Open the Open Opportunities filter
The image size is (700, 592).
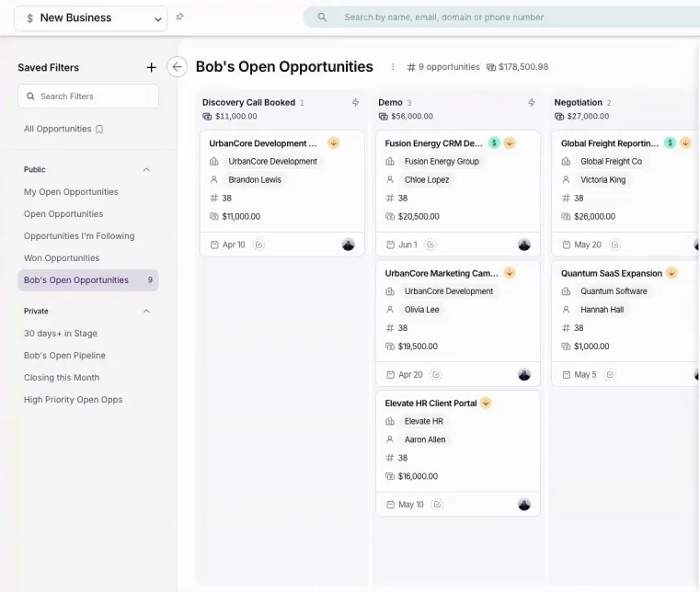pos(63,213)
